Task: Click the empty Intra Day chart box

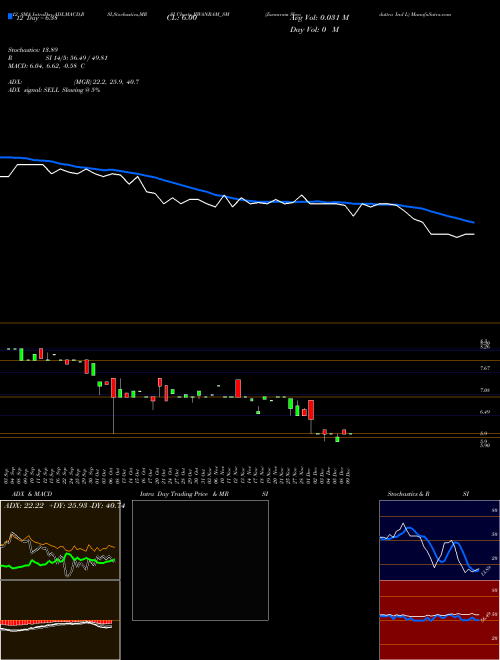Action: (200, 560)
